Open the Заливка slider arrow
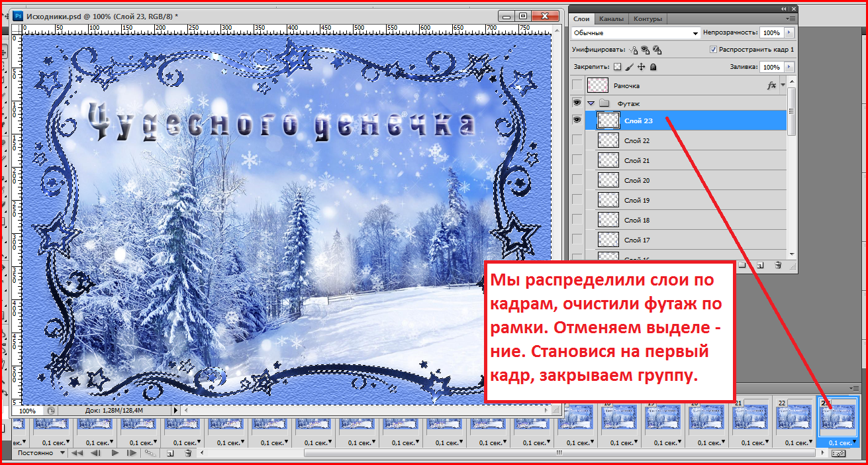This screenshot has height=465, width=868. click(789, 67)
